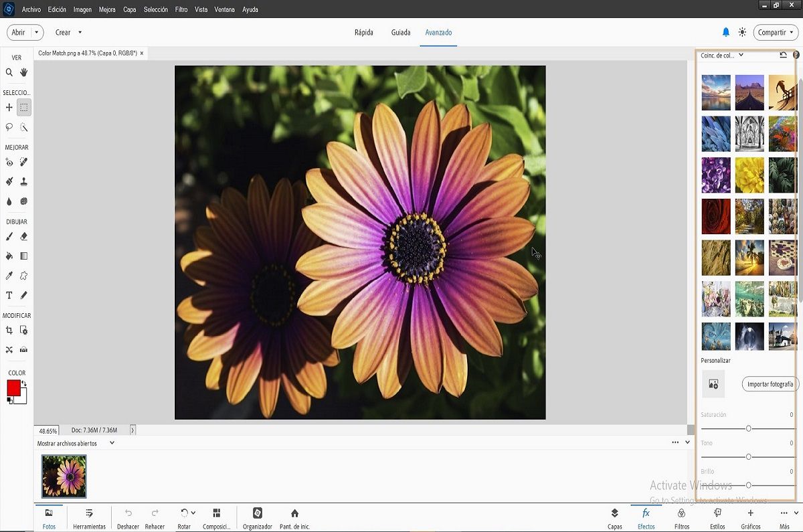
Task: Open the Mejora menu
Action: tap(107, 10)
